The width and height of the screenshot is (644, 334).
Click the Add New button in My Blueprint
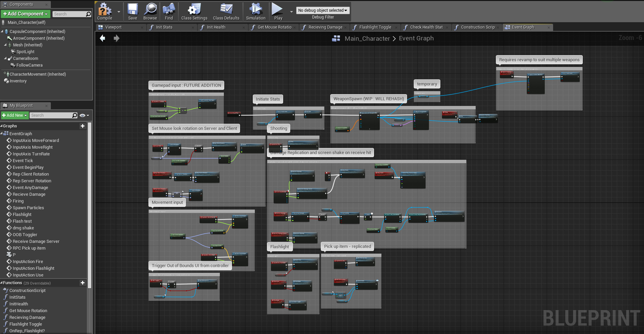(x=14, y=115)
